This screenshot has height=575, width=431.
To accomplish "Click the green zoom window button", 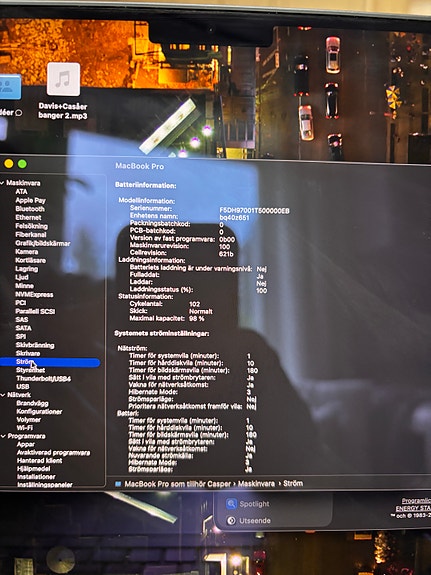I will click(22, 164).
